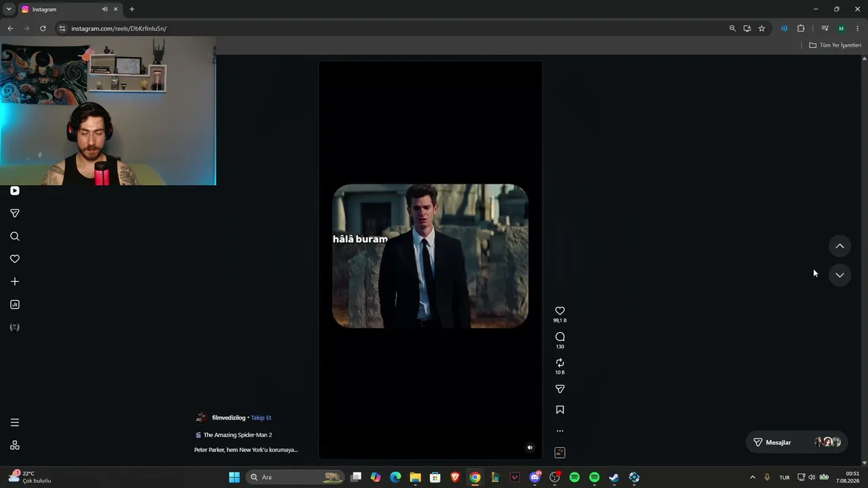
Task: Open Microsoft Edge from the taskbar
Action: click(x=395, y=477)
